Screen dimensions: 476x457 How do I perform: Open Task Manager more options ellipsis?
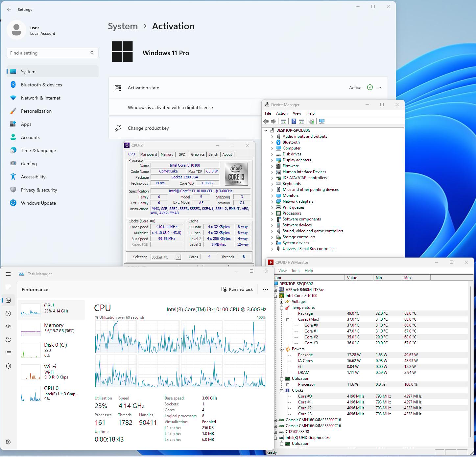266,289
